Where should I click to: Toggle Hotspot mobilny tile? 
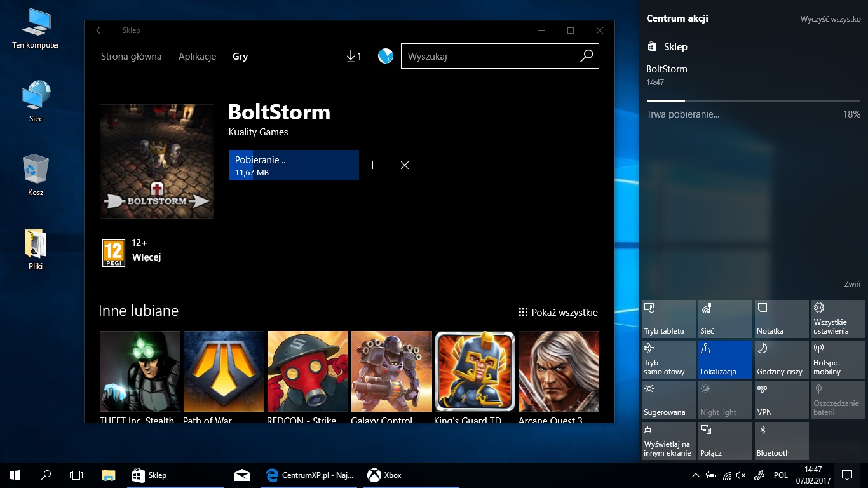click(838, 360)
